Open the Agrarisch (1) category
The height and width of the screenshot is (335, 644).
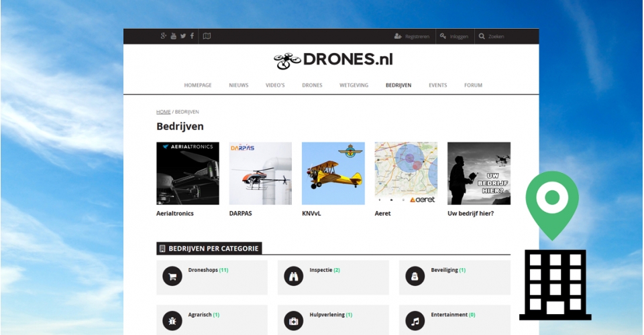pyautogui.click(x=212, y=320)
